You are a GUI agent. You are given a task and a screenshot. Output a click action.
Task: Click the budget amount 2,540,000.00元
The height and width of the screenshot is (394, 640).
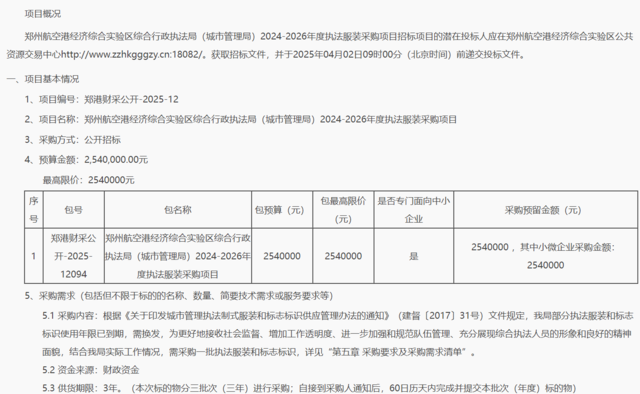(x=116, y=160)
